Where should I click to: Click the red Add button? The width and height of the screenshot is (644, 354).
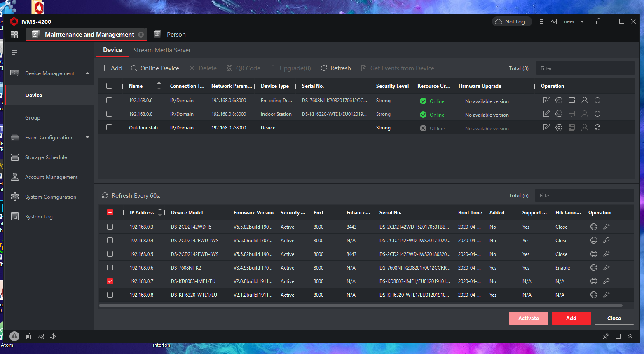coord(571,318)
